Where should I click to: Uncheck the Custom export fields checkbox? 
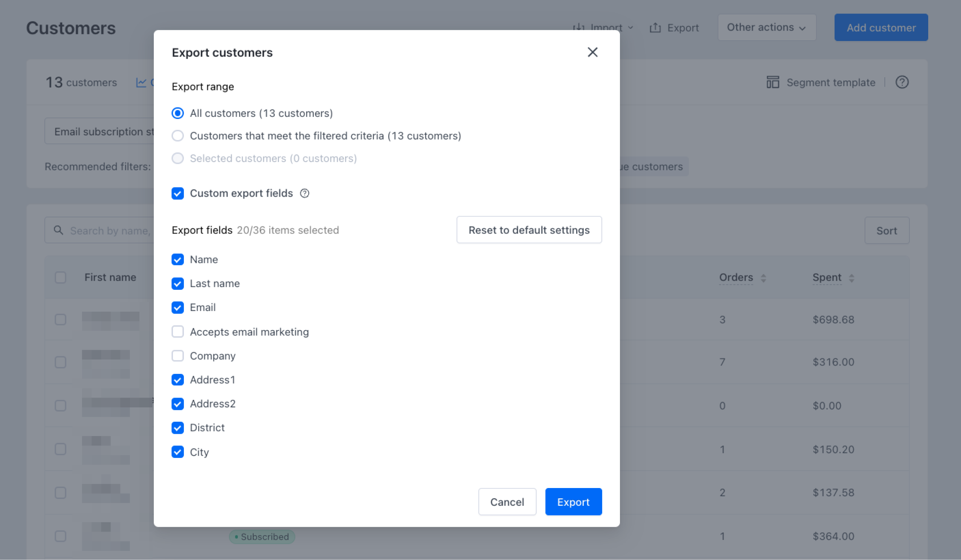coord(178,193)
